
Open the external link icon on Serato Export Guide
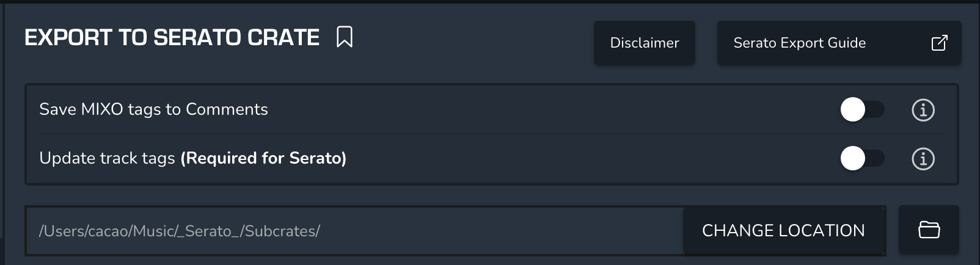click(x=939, y=43)
